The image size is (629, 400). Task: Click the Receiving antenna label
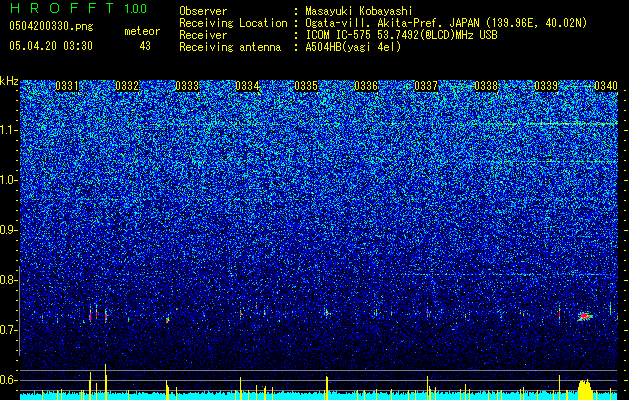tap(230, 47)
